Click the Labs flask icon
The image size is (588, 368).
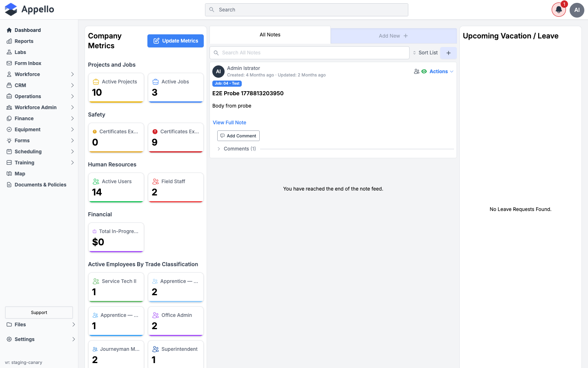click(x=9, y=52)
